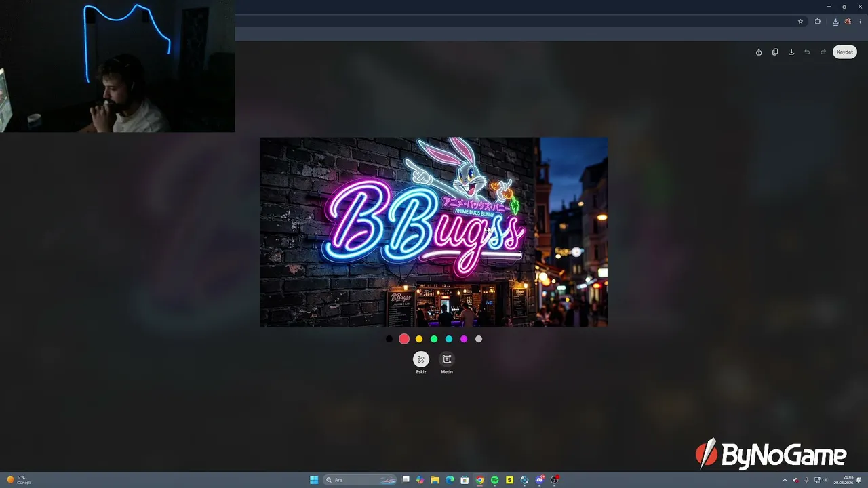868x488 pixels.
Task: Open the blue hexagon app on taskbar
Action: (524, 480)
